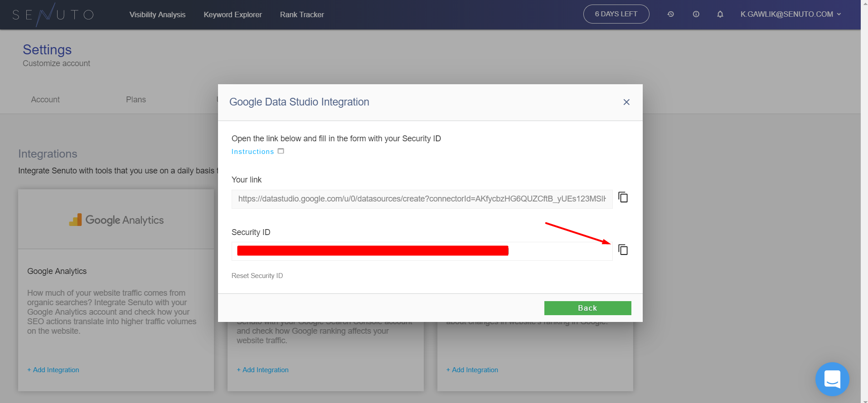Close the Google Data Studio Integration dialog
The image size is (868, 403).
pos(626,102)
